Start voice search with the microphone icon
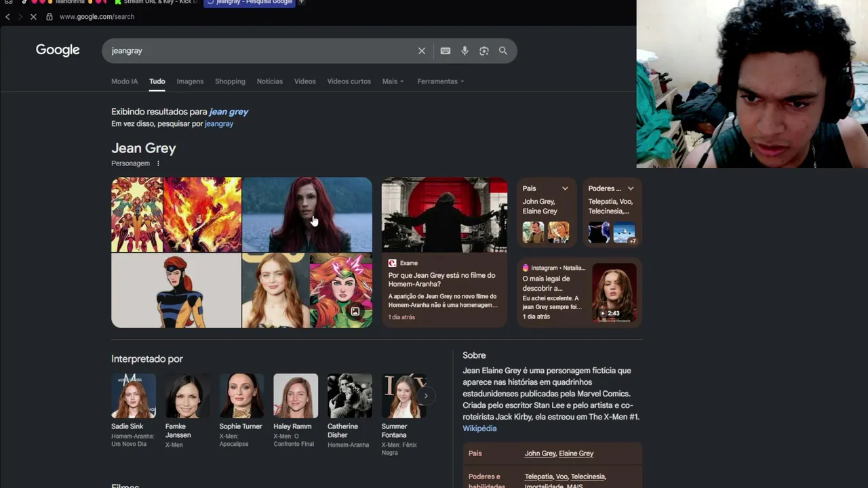The image size is (868, 488). (465, 51)
